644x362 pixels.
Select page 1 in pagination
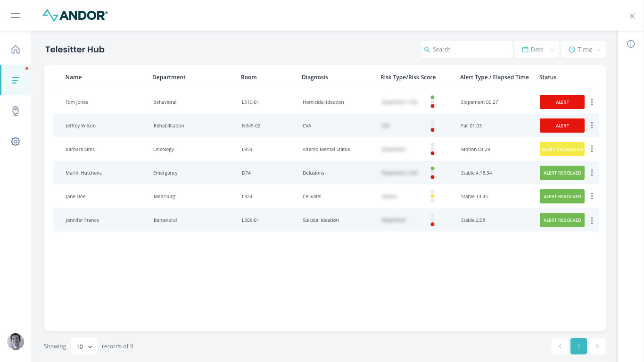tap(578, 346)
